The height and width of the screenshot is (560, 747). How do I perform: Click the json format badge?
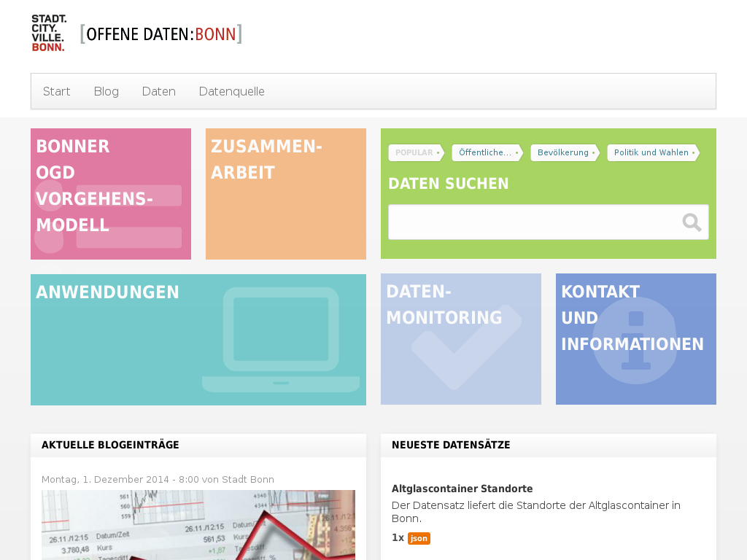click(x=419, y=538)
